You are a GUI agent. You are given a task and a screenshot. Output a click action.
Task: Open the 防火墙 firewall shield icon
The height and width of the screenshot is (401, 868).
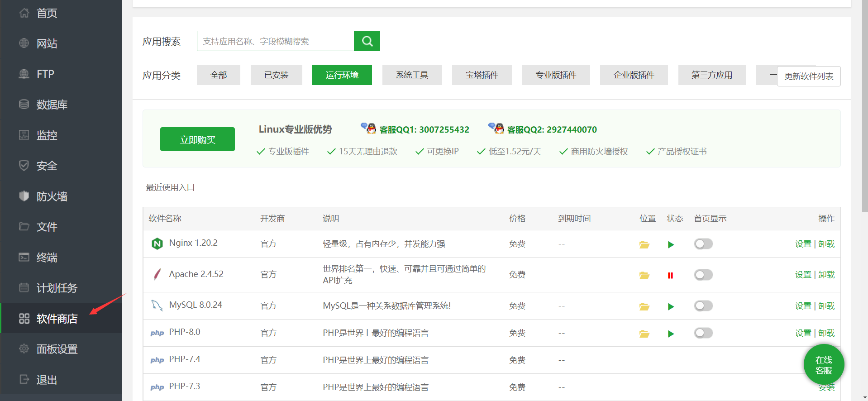pyautogui.click(x=24, y=196)
